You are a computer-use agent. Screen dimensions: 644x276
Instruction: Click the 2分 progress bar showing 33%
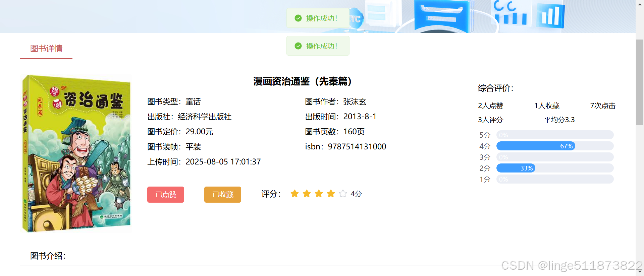click(x=555, y=168)
